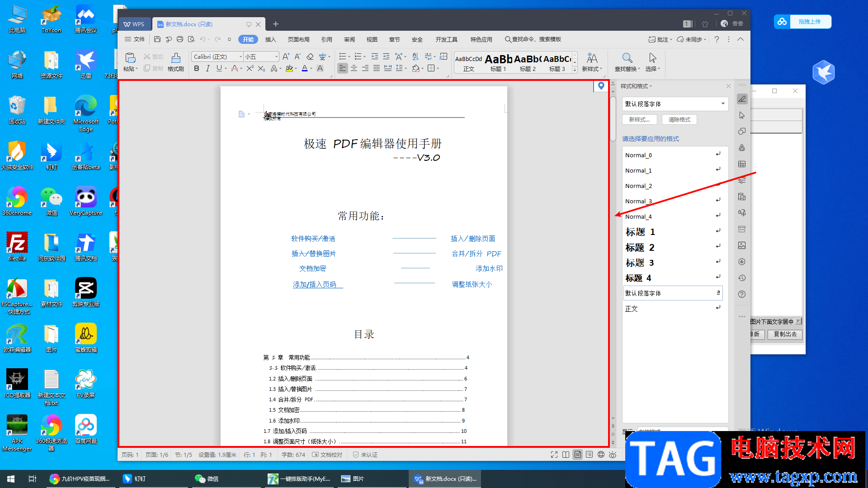Screen dimensions: 868x488
Task: Click the Subscript X₂ icon
Action: (261, 68)
